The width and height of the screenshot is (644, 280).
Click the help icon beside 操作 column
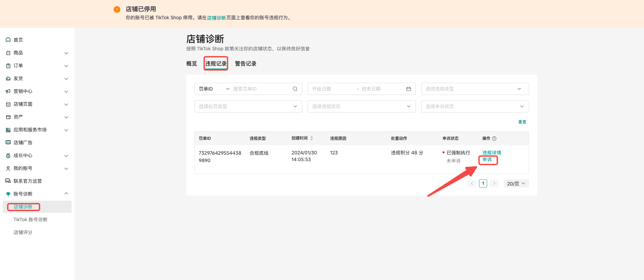[494, 138]
